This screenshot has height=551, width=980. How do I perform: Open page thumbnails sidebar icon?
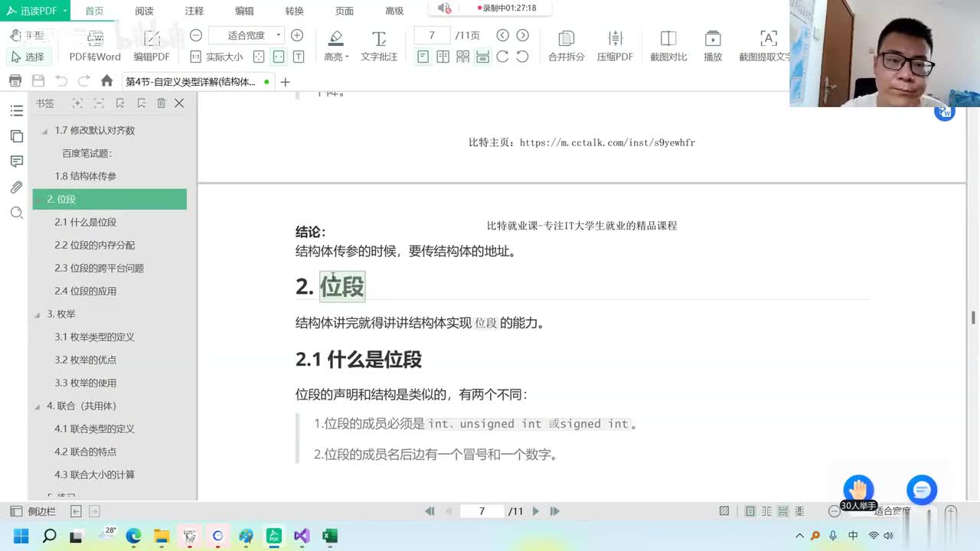point(16,136)
